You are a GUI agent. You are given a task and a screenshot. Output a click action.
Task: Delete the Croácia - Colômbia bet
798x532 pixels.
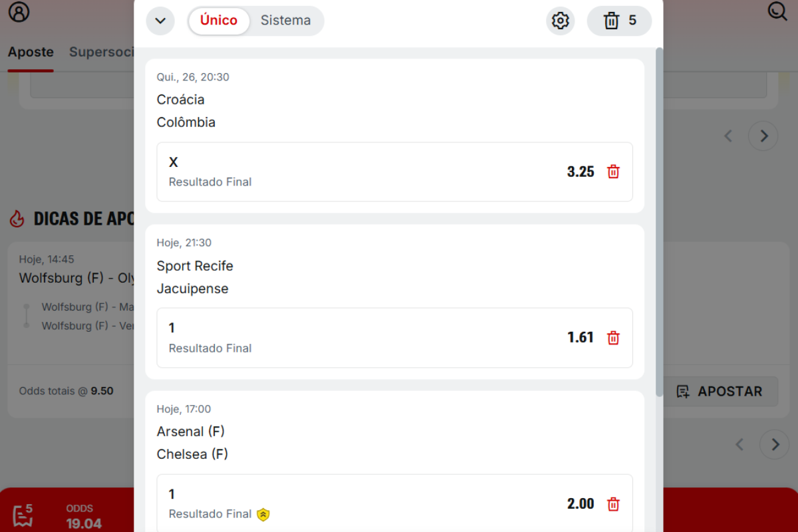pyautogui.click(x=613, y=172)
